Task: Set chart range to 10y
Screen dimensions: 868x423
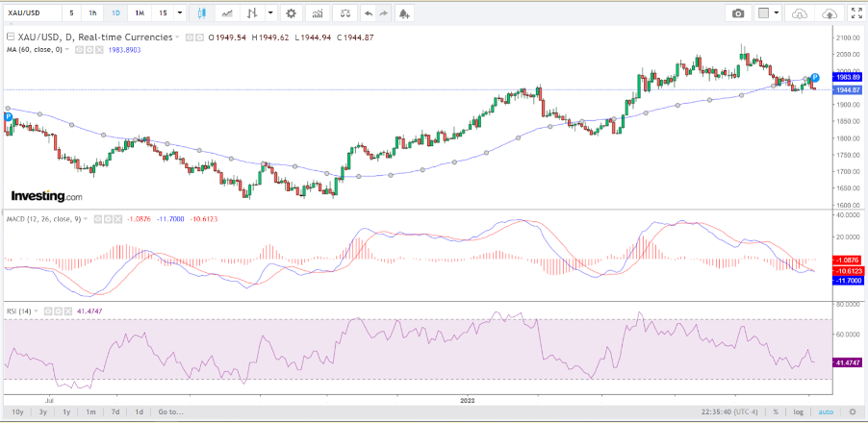Action: [x=18, y=411]
